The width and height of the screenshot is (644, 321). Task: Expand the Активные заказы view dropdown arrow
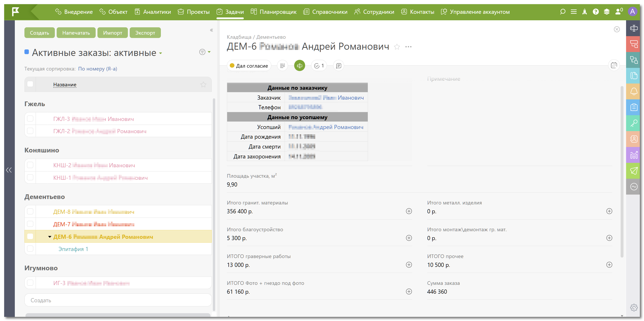coord(161,53)
